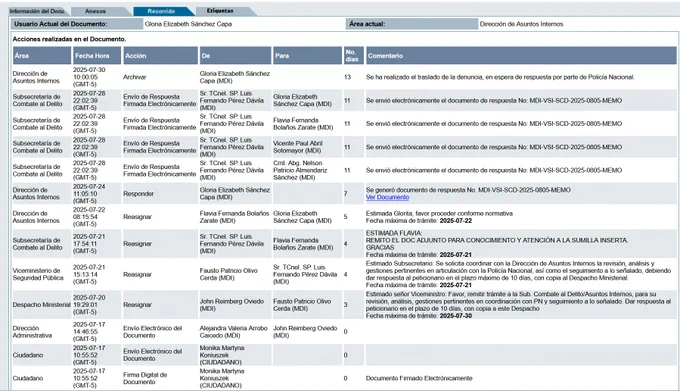
Task: Open the Ver Documento link
Action: pyautogui.click(x=387, y=197)
